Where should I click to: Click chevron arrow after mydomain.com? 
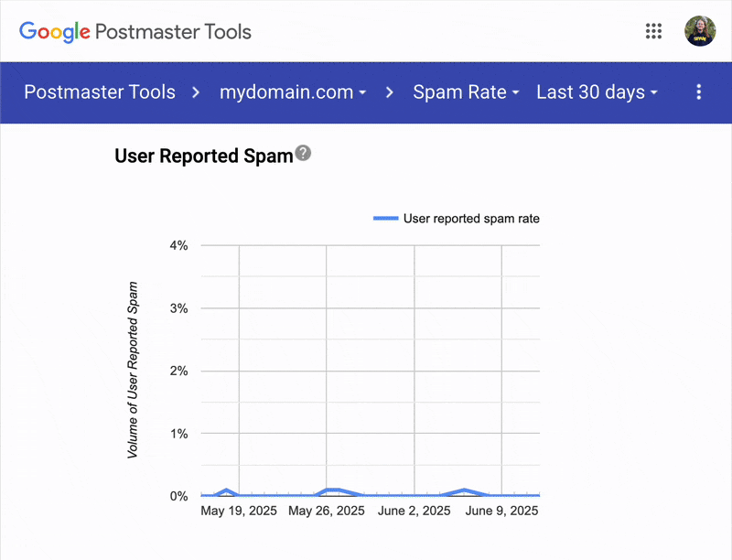(390, 92)
